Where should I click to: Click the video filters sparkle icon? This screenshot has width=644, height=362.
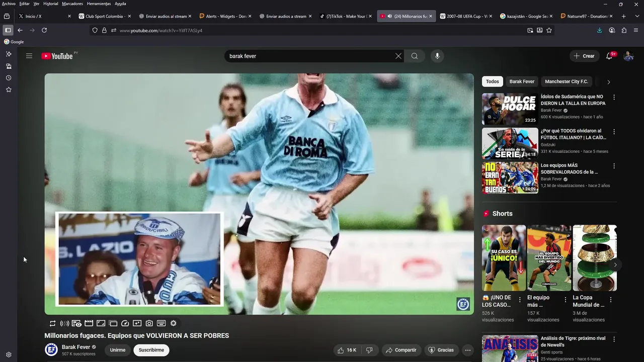[x=137, y=323]
